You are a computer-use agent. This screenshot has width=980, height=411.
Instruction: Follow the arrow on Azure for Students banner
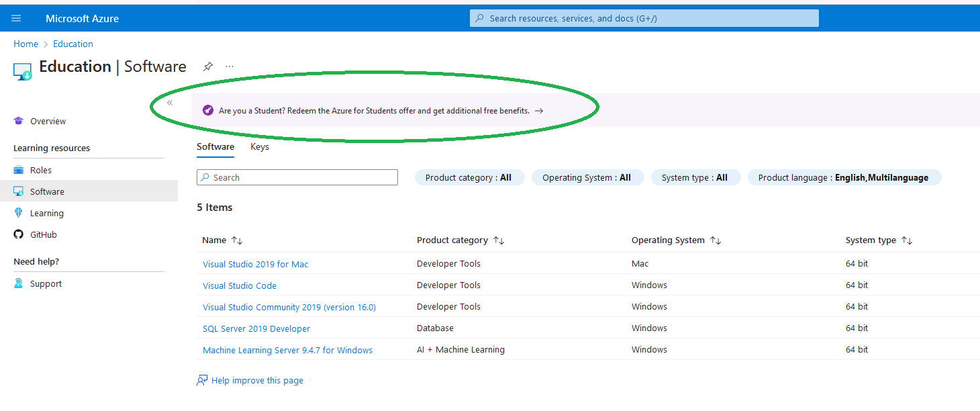[539, 110]
